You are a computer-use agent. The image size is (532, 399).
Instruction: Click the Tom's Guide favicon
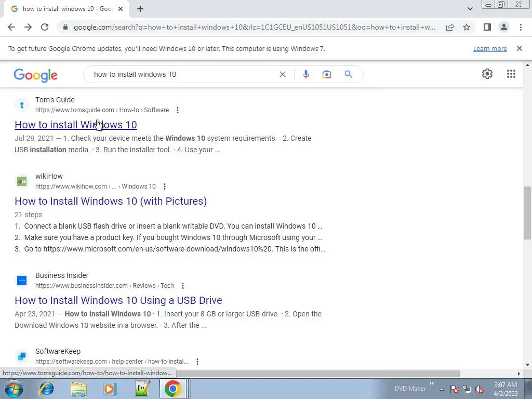[x=22, y=105]
